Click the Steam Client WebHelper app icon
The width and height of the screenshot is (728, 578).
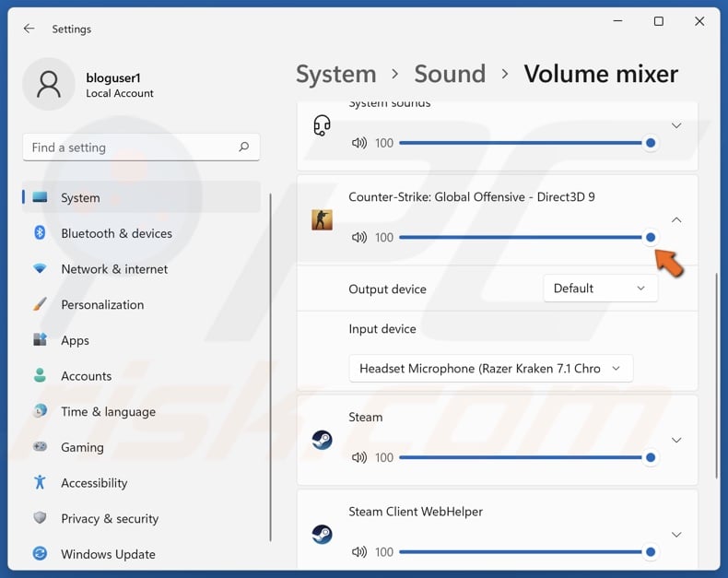pos(322,535)
